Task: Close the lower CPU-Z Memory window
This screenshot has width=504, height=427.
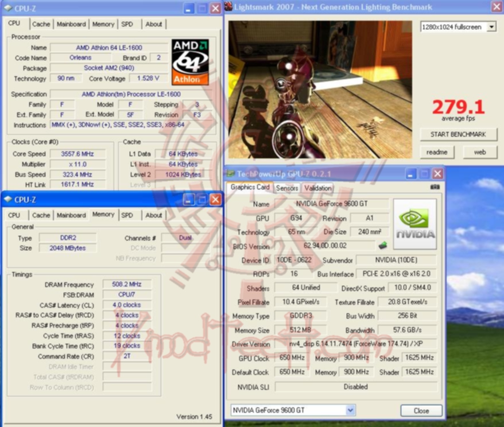Action: click(215, 200)
